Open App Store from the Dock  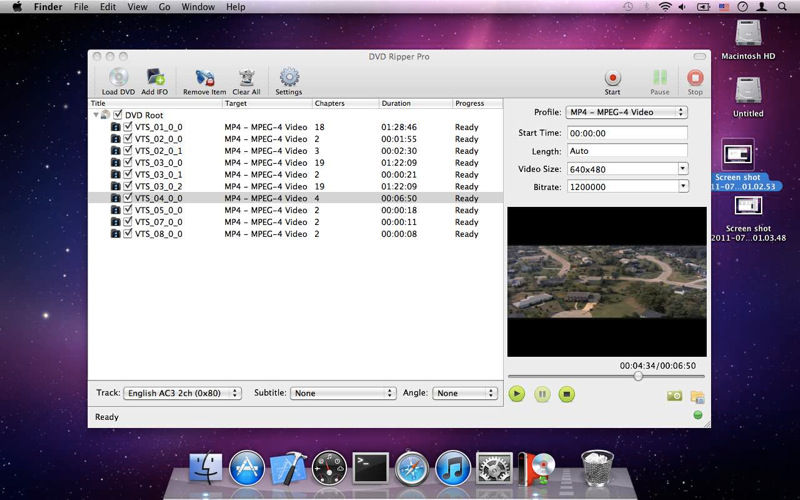click(x=247, y=467)
